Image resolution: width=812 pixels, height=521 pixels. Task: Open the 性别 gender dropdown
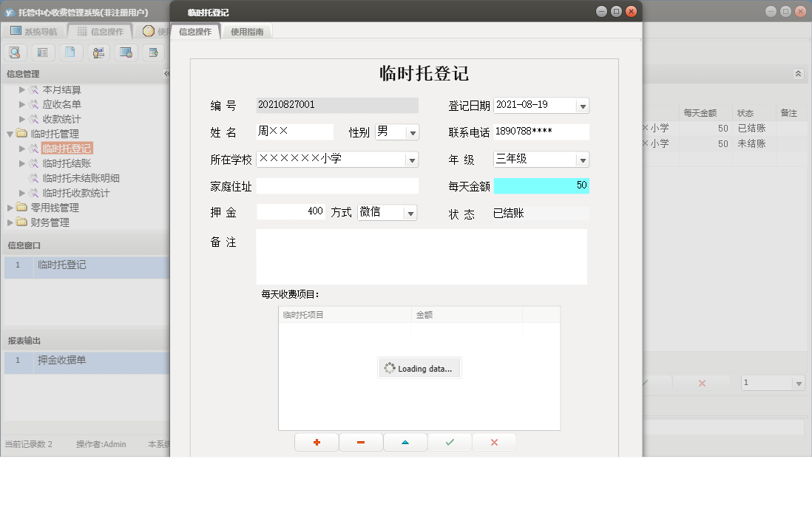point(411,132)
